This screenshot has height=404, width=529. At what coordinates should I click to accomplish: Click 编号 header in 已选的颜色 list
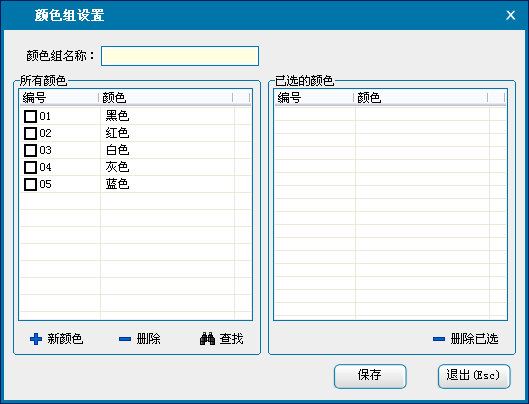(314, 98)
